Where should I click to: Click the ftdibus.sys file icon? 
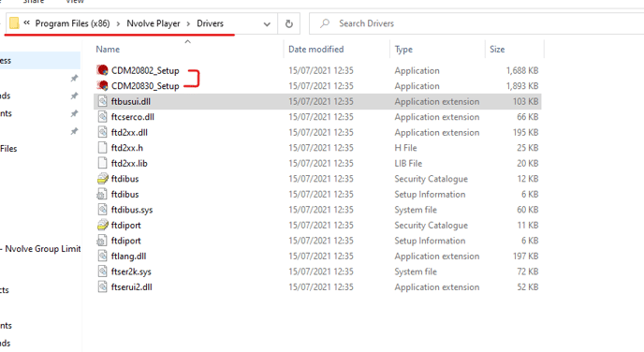(102, 210)
